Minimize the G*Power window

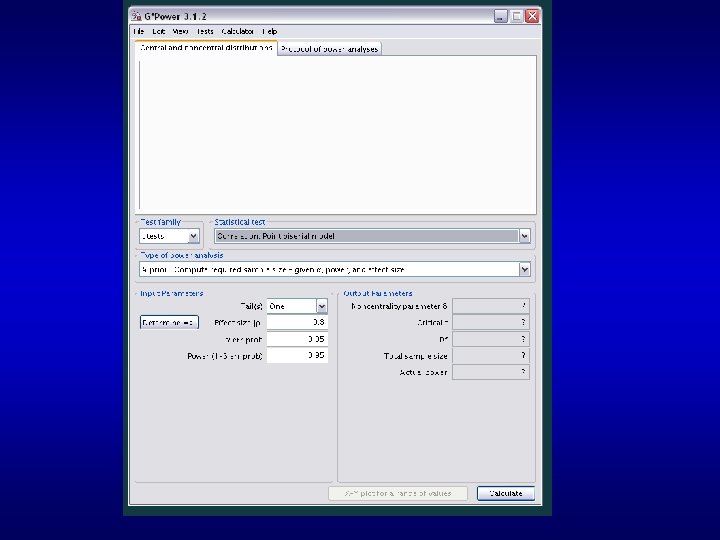pos(501,16)
